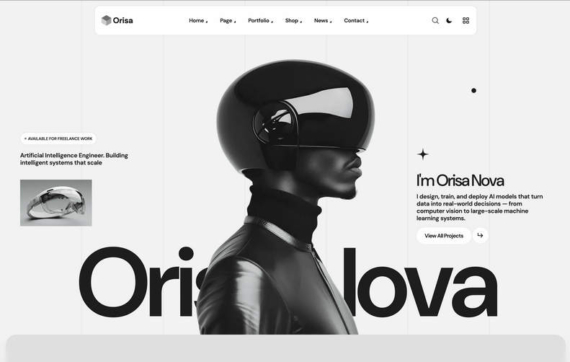Screen dimensions: 570x362
Task: Toggle dark mode with the moon icon
Action: (449, 20)
